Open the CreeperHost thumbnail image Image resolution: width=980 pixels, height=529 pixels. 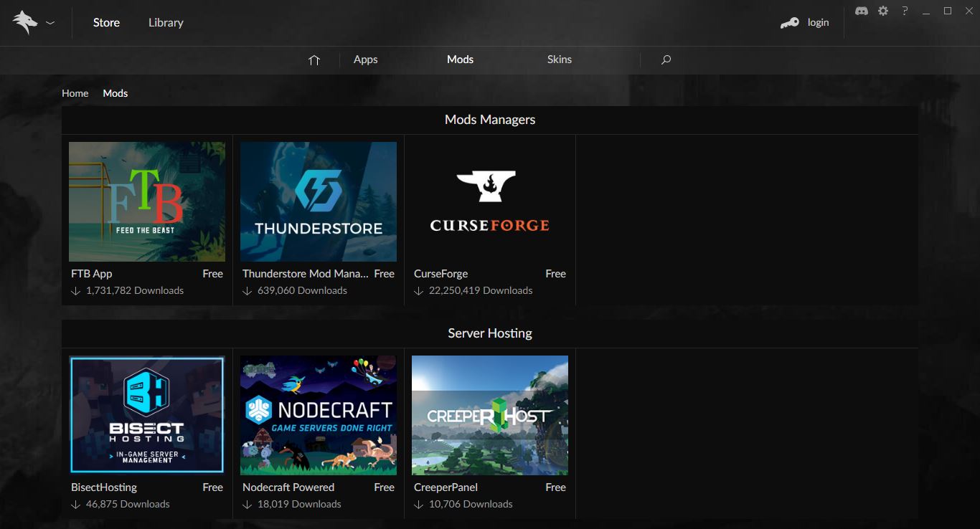click(x=490, y=415)
